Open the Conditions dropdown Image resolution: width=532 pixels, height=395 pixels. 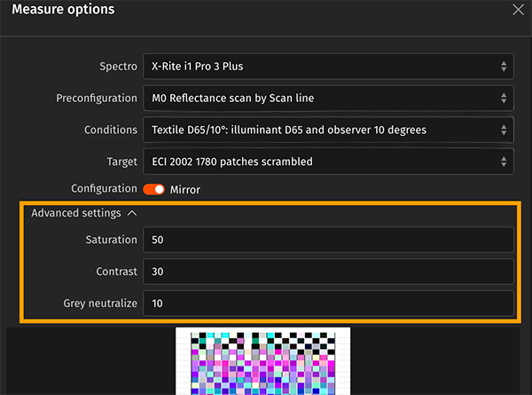coord(326,130)
